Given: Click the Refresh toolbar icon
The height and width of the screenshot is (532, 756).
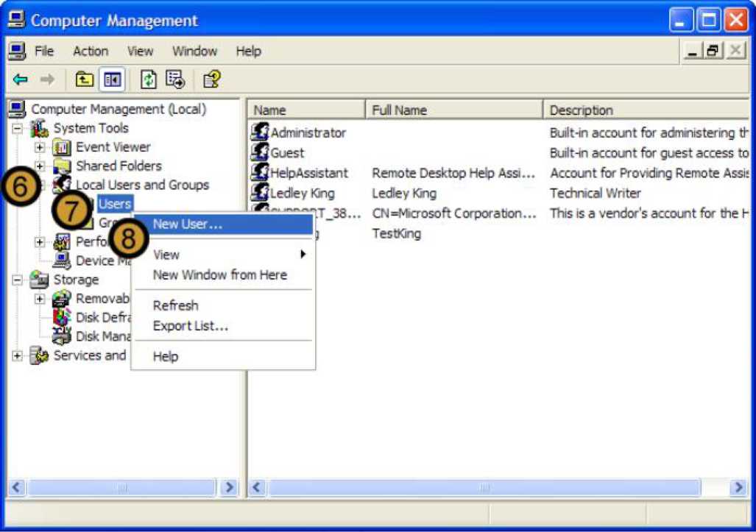Looking at the screenshot, I should pyautogui.click(x=149, y=79).
